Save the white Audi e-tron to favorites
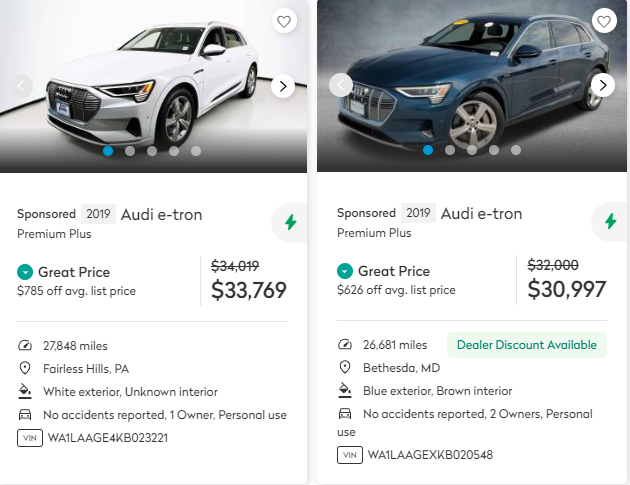 284,21
